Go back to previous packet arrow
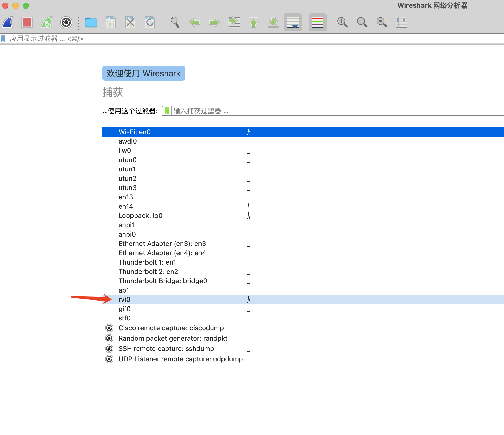 coord(194,22)
